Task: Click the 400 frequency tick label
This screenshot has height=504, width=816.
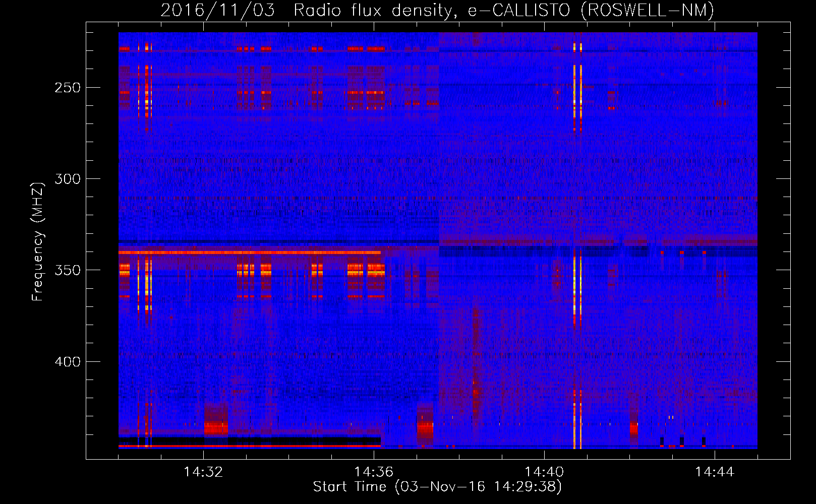Action: [x=67, y=361]
